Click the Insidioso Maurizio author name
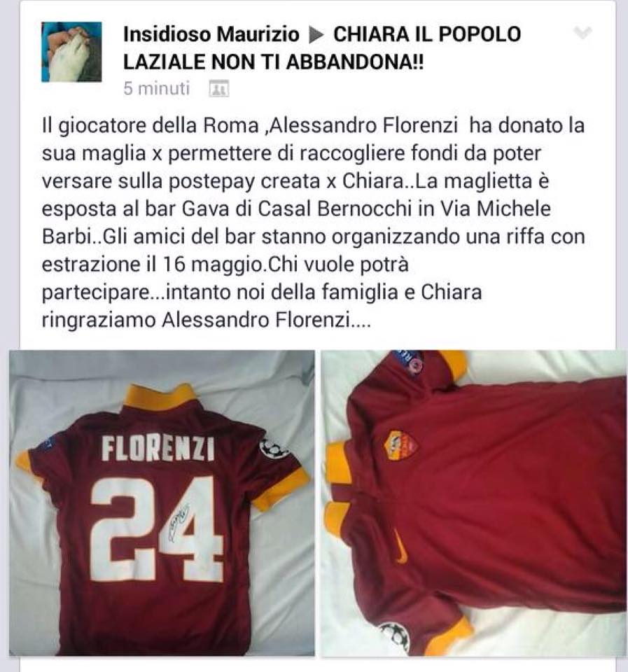Image resolution: width=628 pixels, height=672 pixels. point(211,34)
